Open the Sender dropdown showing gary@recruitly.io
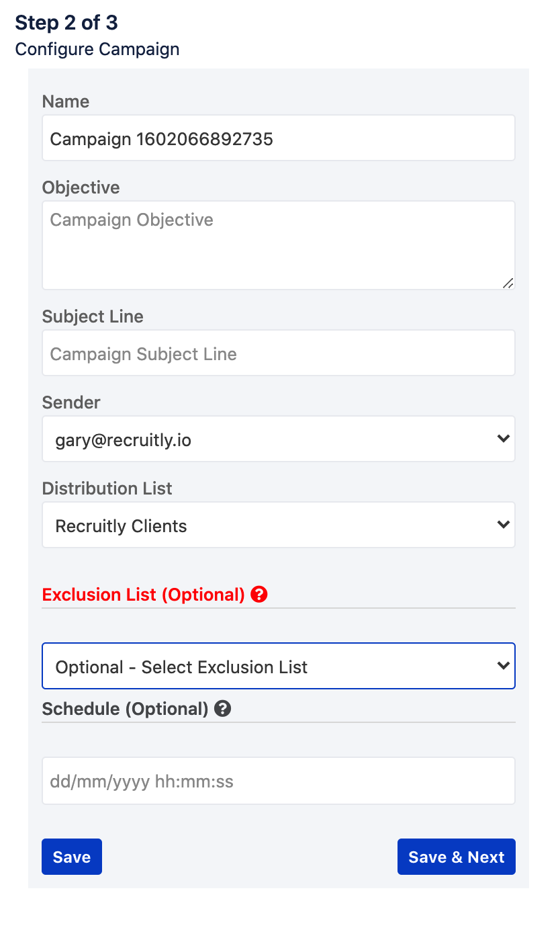Screen dimensions: 560x942 (278, 439)
